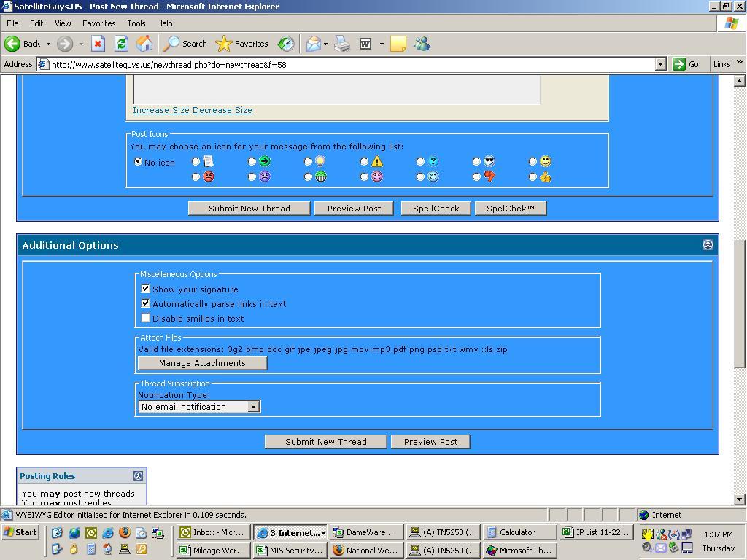Expand the Links toolbar chevron
The width and height of the screenshot is (747, 560).
pos(740,62)
